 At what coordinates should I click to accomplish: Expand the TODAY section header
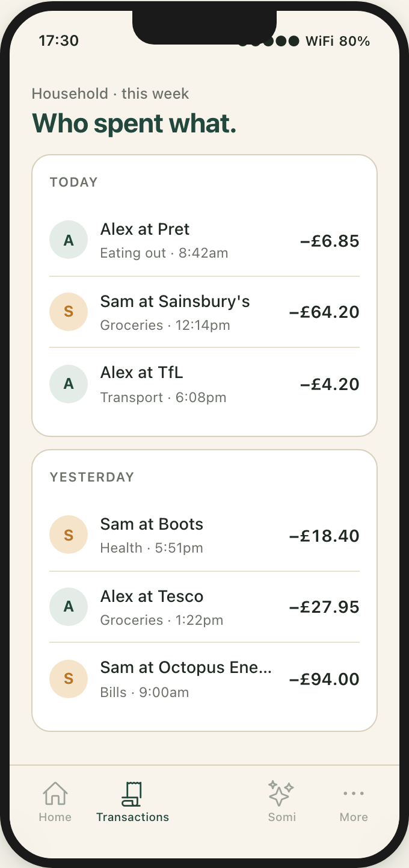coord(73,182)
